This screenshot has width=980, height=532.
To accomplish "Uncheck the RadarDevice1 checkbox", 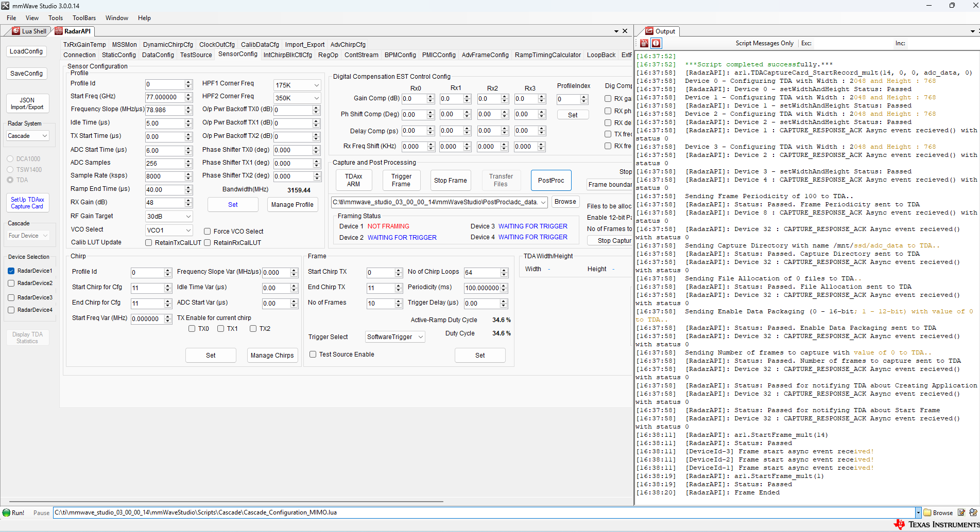I will pos(11,271).
